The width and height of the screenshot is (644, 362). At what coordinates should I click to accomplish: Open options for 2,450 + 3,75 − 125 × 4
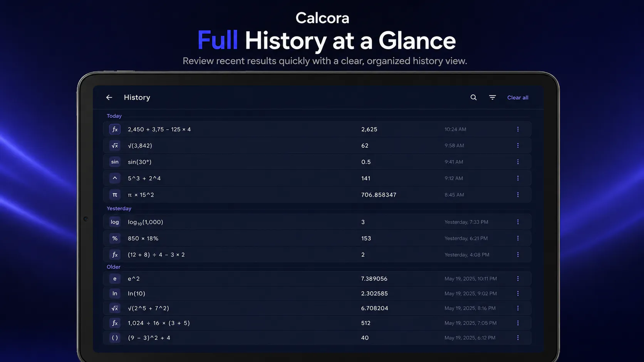(x=518, y=129)
